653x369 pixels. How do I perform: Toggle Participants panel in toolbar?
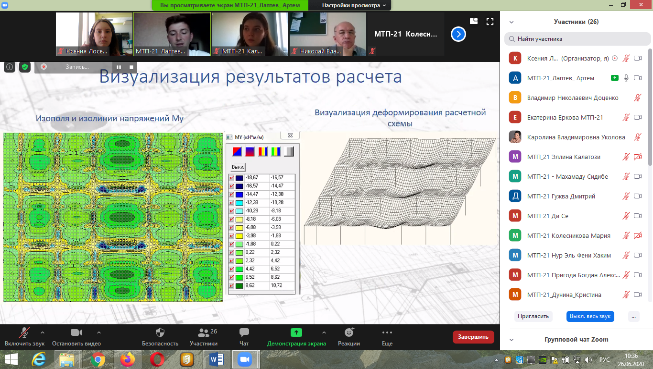204,337
